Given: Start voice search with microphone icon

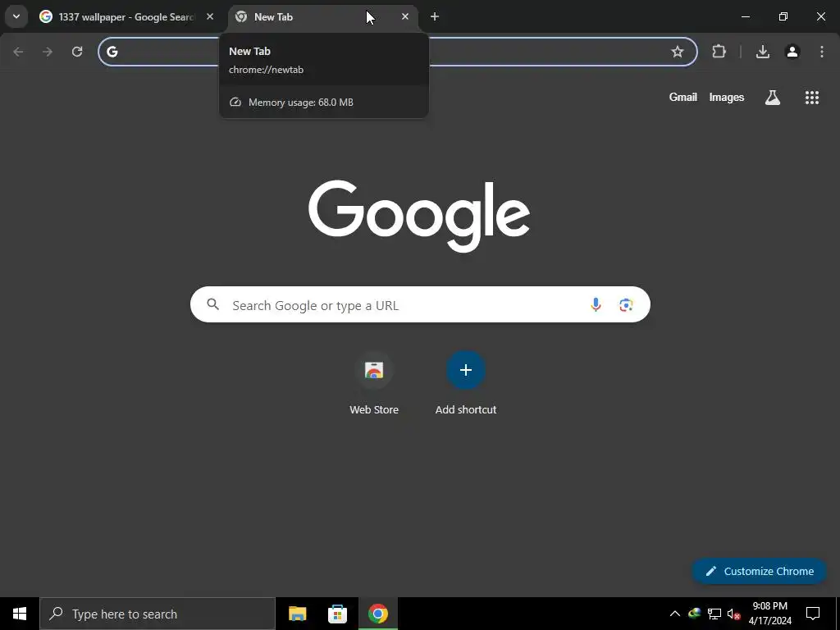Looking at the screenshot, I should pyautogui.click(x=596, y=305).
